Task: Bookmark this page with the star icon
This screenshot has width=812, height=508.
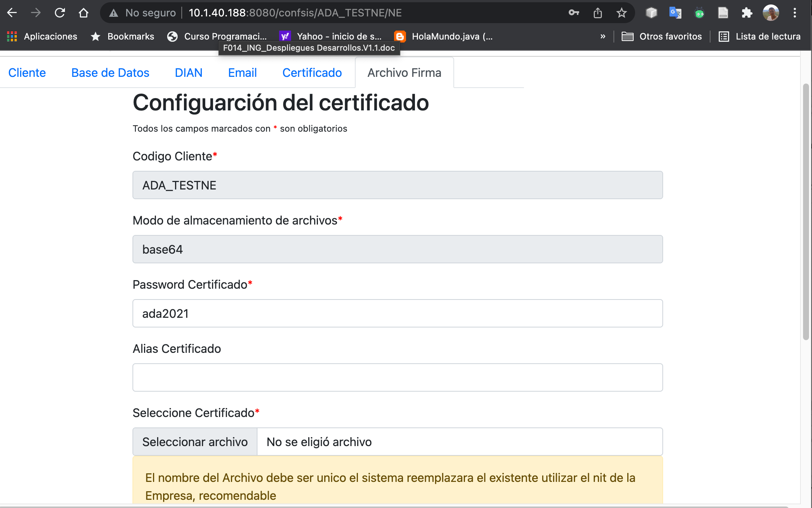Action: point(621,13)
